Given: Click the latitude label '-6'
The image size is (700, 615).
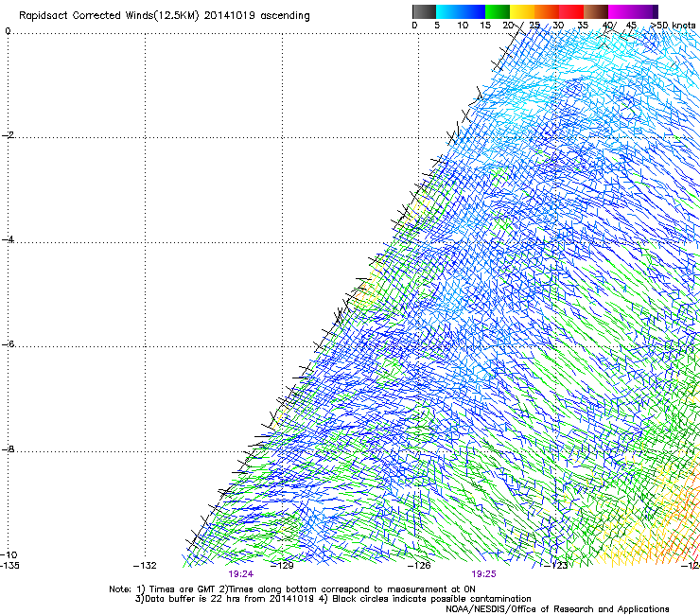Looking at the screenshot, I should pyautogui.click(x=8, y=344).
